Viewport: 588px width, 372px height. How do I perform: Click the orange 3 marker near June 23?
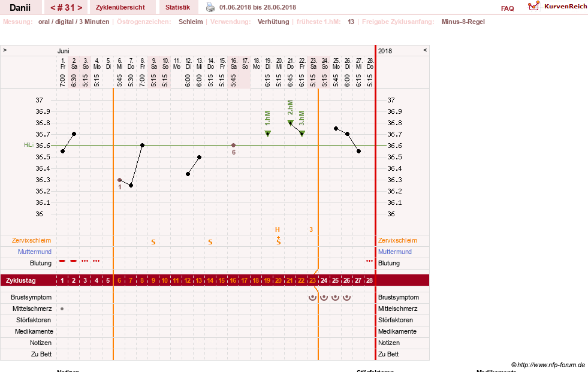[311, 229]
